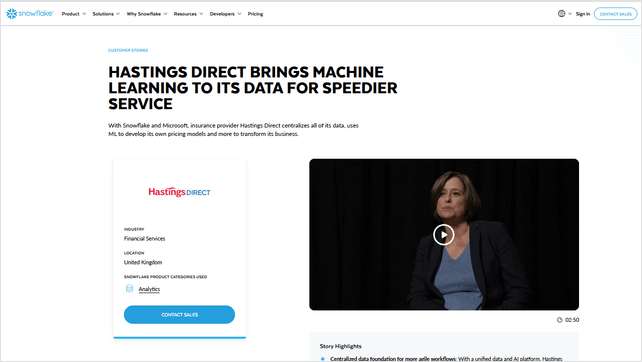Click the Hastings Direct logo
The height and width of the screenshot is (362, 642).
(x=179, y=192)
